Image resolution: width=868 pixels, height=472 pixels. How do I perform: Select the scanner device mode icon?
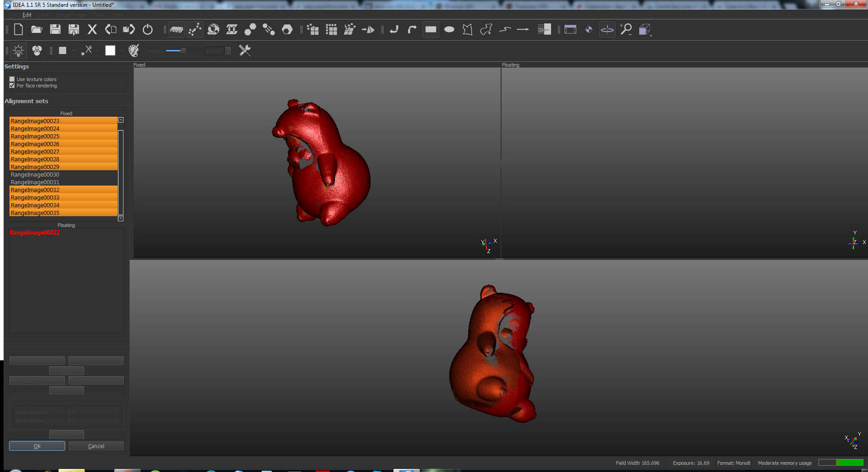[x=176, y=30]
